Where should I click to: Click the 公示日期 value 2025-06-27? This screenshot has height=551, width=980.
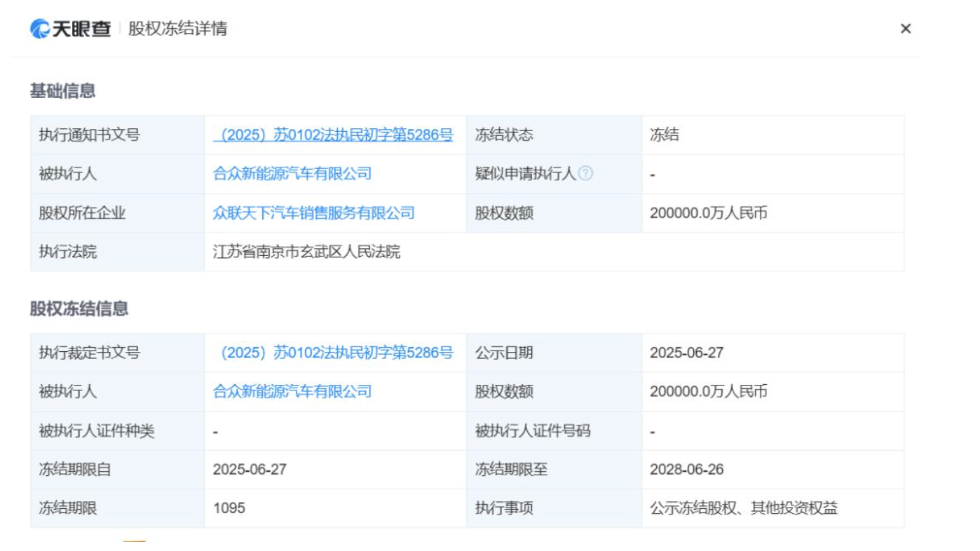click(x=686, y=353)
